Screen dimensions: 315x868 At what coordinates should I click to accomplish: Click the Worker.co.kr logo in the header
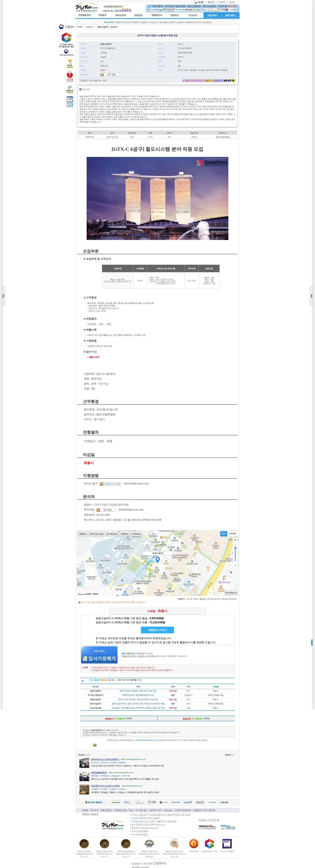tap(87, 7)
